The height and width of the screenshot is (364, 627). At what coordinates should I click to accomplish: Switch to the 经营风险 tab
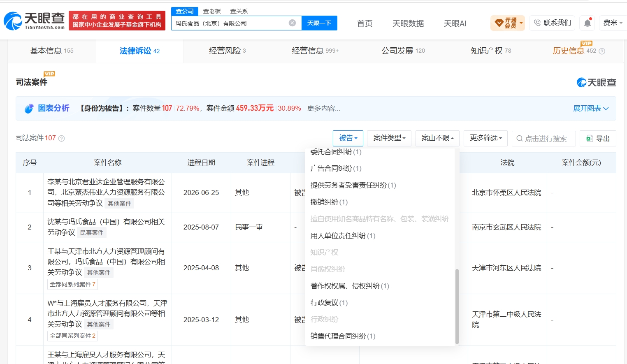click(x=227, y=51)
